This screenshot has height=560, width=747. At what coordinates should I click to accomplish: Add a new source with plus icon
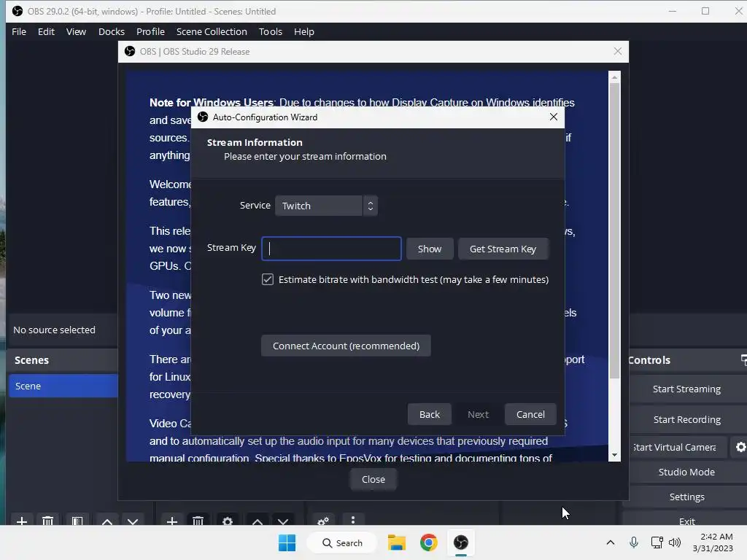click(x=172, y=521)
